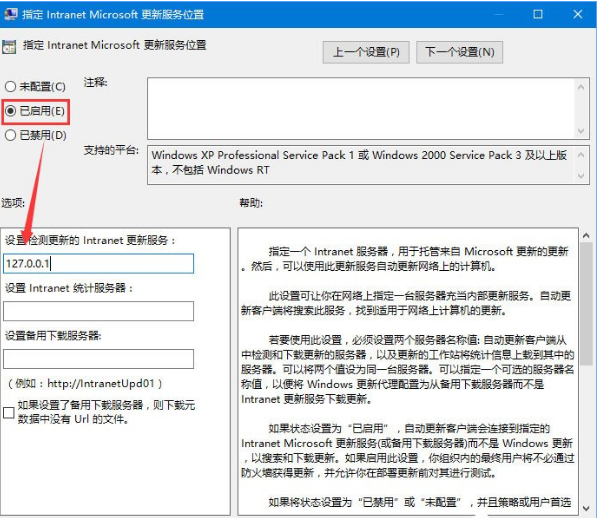Click the 设置 Intranet 统计服务器 label
The width and height of the screenshot is (597, 518).
(69, 288)
